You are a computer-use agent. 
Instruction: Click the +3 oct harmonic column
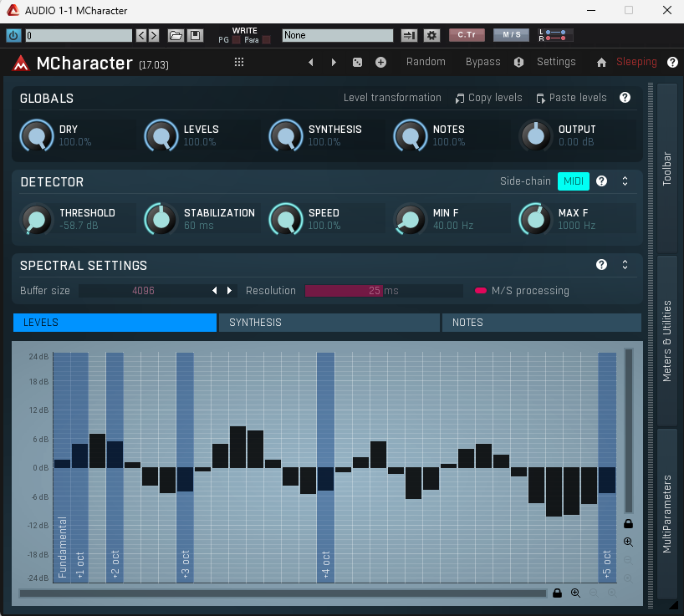coord(185,467)
